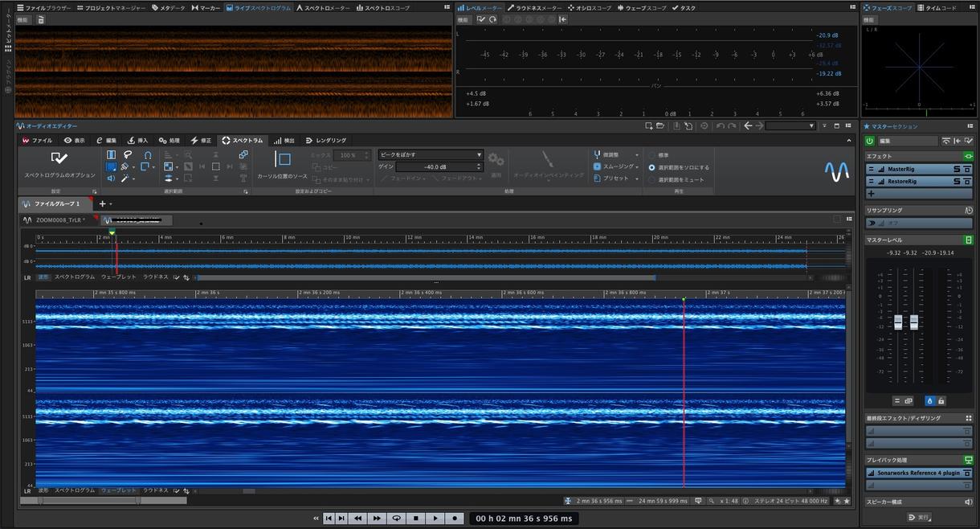Viewport: 980px width, 529px height.
Task: Toggle loop playback in transport bar
Action: pos(396,519)
